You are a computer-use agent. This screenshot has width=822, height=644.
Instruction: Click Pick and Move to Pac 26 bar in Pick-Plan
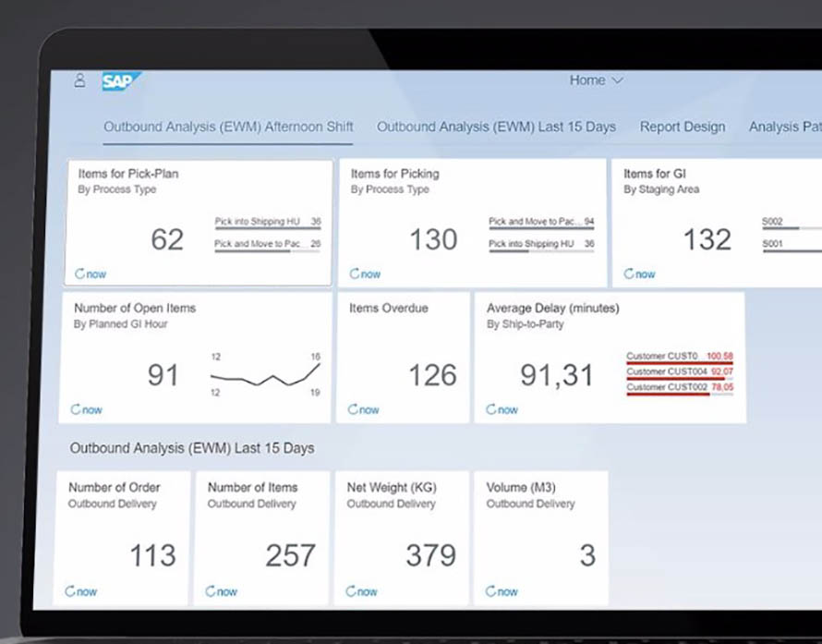(x=268, y=245)
